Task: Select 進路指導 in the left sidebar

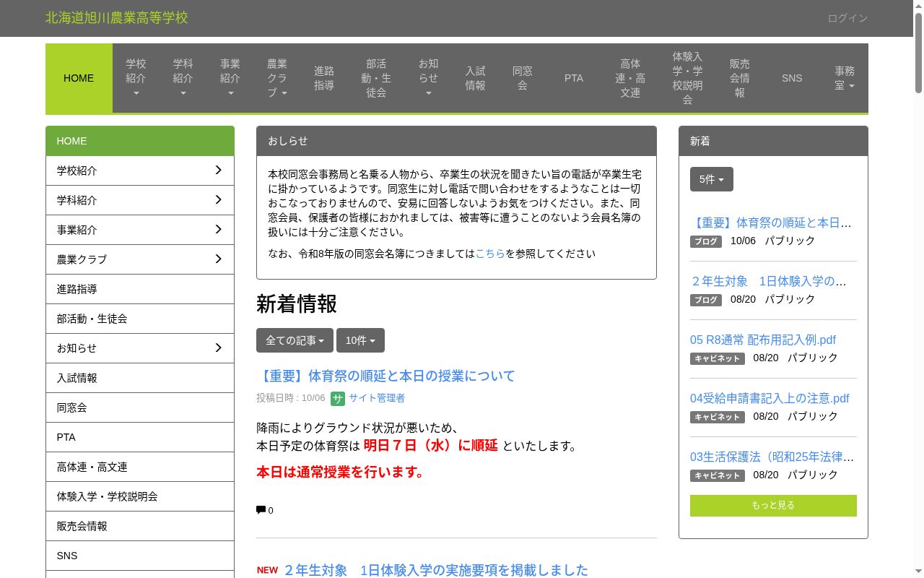Action: [140, 289]
